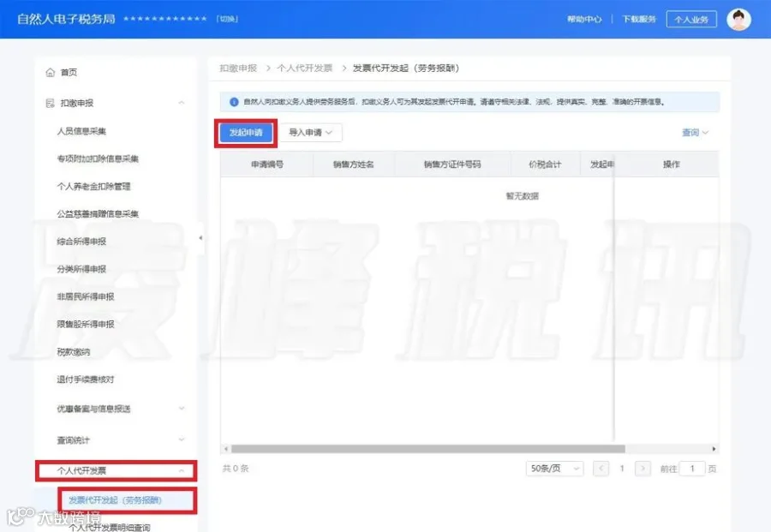Click the 切换 switch link
The width and height of the screenshot is (771, 532).
coord(227,19)
